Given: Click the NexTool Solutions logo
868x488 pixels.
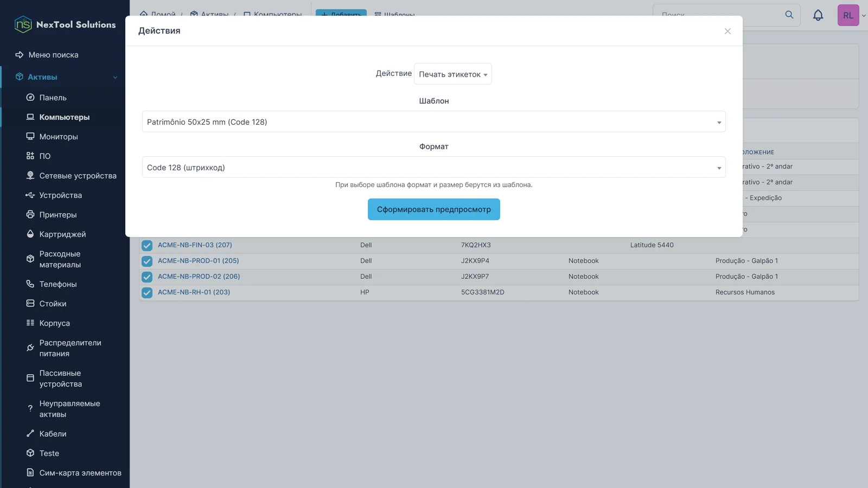Looking at the screenshot, I should pyautogui.click(x=65, y=24).
